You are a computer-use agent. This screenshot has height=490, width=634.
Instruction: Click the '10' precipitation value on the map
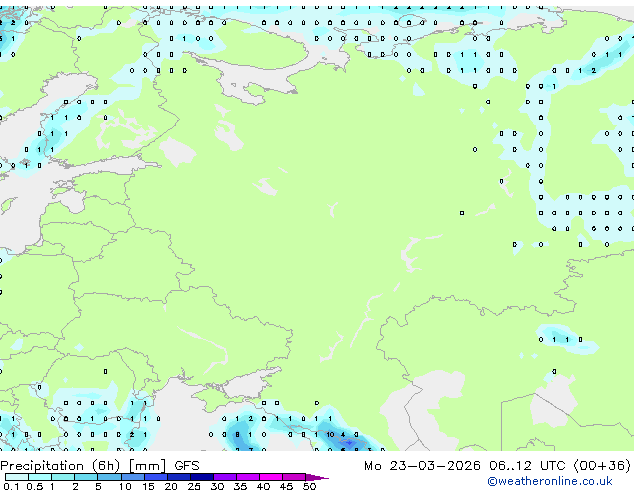tap(330, 435)
